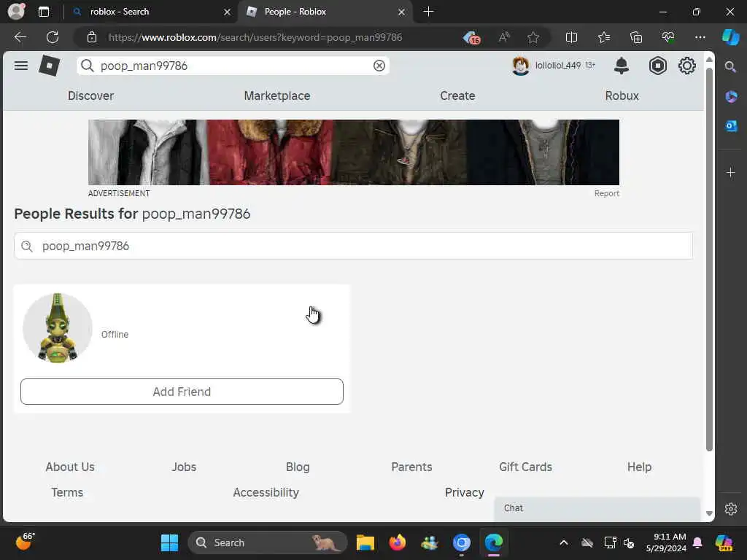The width and height of the screenshot is (747, 560).
Task: Report the advertisement
Action: click(x=606, y=193)
